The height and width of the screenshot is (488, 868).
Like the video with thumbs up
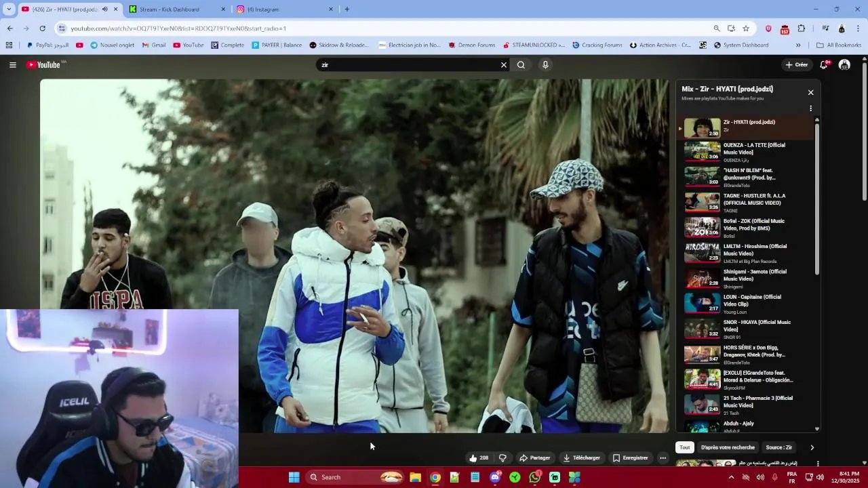(478, 458)
